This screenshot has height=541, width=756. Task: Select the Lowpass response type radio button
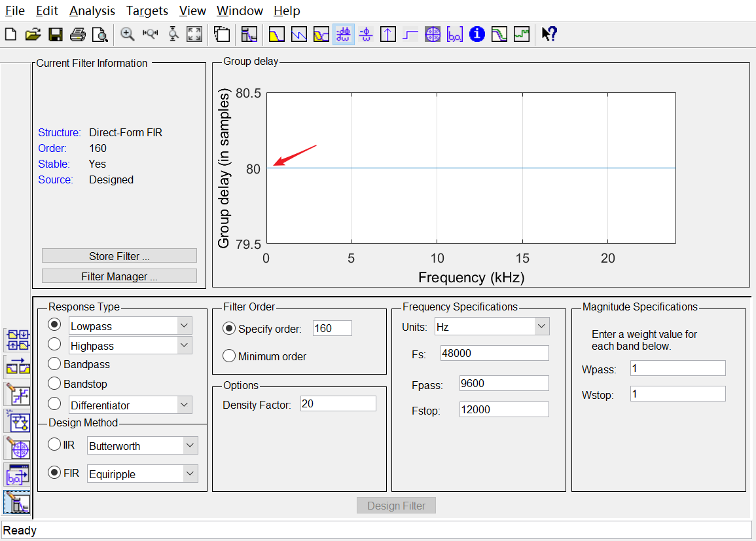click(x=54, y=324)
